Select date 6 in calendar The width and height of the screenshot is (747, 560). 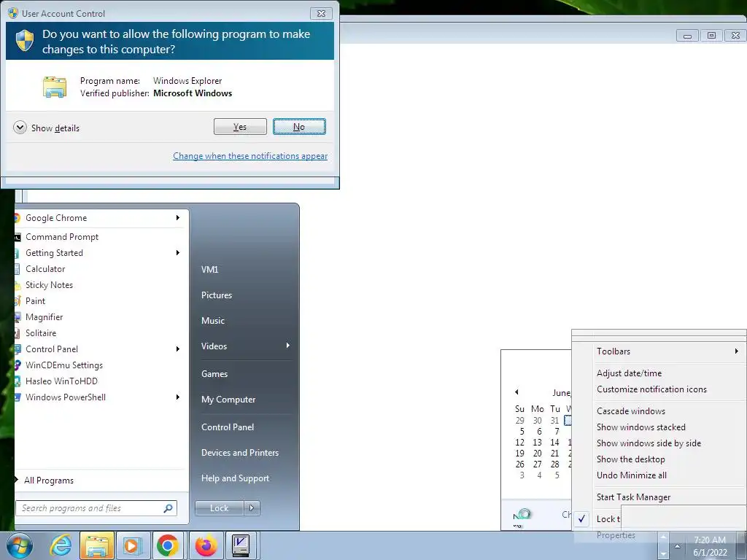tap(539, 432)
